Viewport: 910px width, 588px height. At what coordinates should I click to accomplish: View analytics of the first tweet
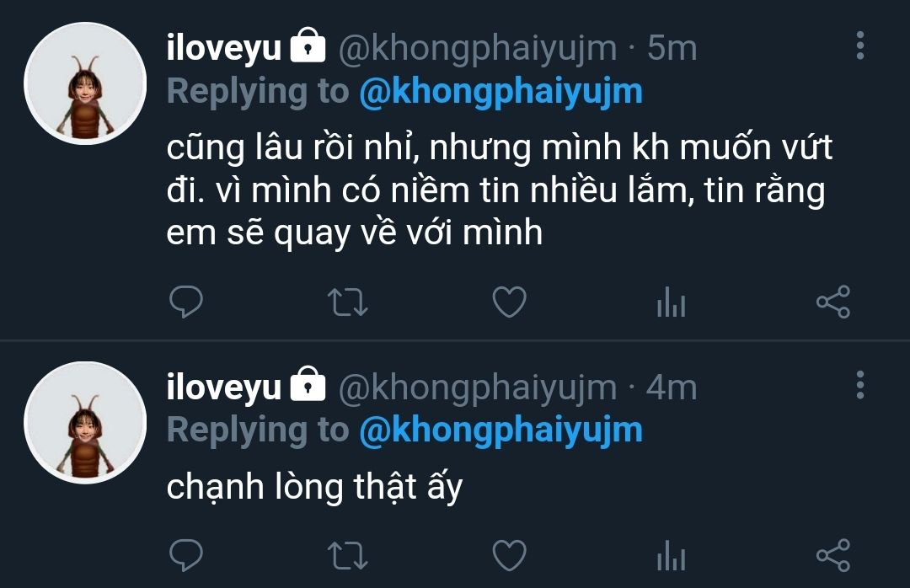tap(672, 302)
